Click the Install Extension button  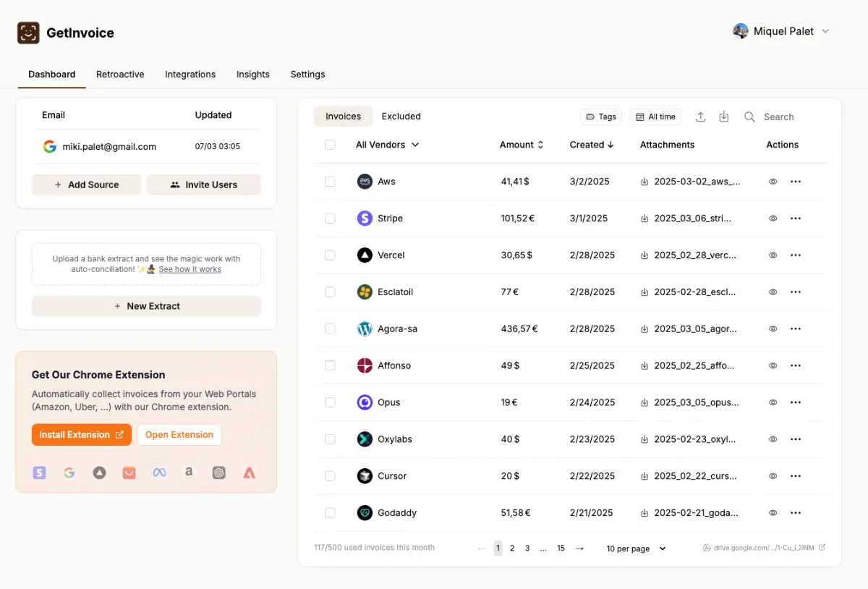pyautogui.click(x=81, y=435)
